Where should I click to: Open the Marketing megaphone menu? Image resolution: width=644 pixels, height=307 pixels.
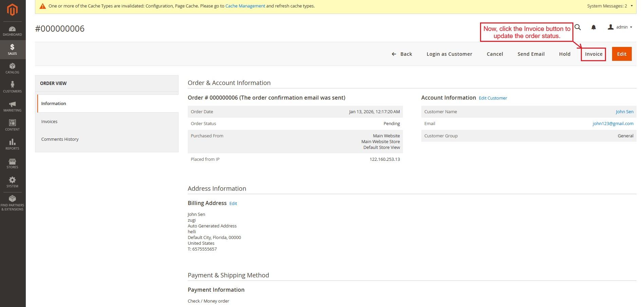coord(12,106)
